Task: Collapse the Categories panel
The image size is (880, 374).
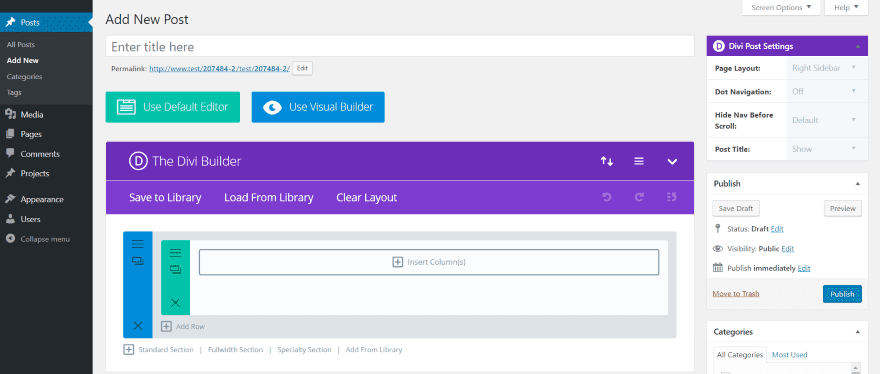Action: pyautogui.click(x=857, y=332)
